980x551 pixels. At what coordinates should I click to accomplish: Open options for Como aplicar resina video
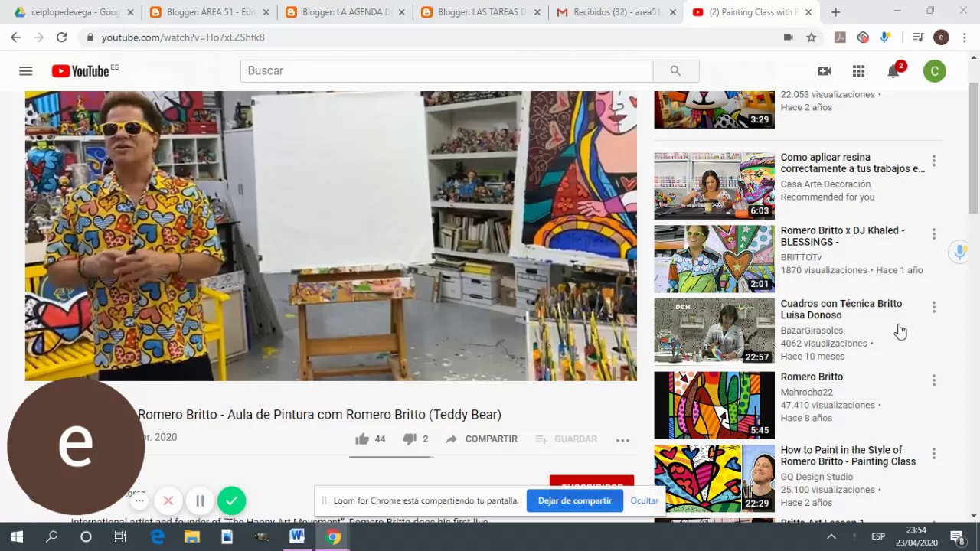coord(933,161)
